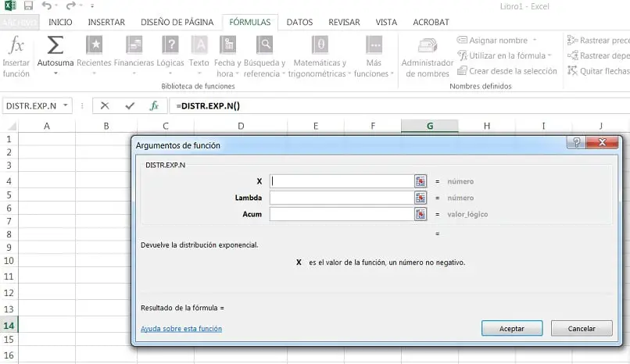The width and height of the screenshot is (630, 364).
Task: Select row 14 header
Action: click(x=9, y=325)
